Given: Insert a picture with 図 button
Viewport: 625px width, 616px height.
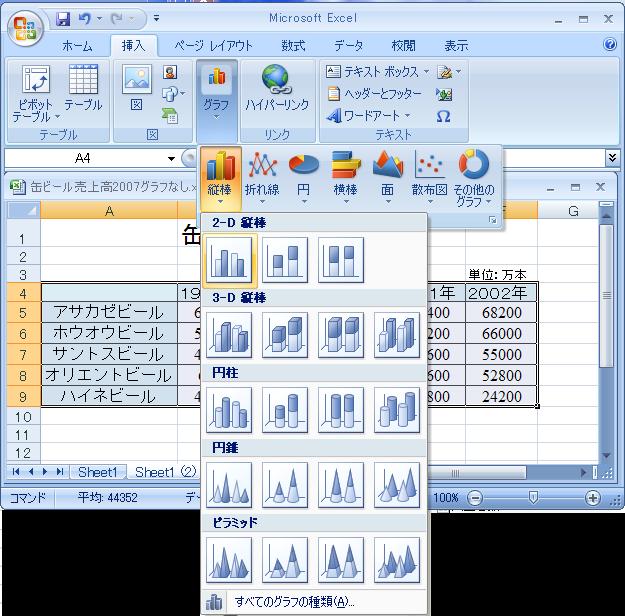Looking at the screenshot, I should [137, 88].
